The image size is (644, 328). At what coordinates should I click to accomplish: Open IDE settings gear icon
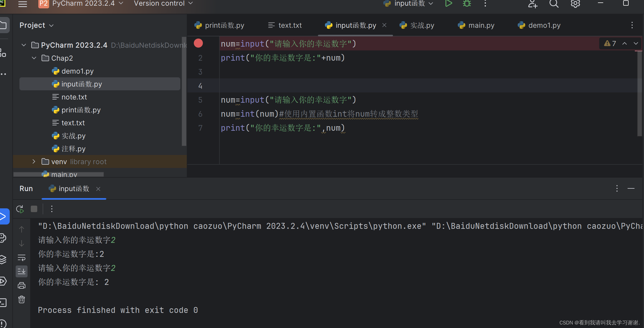tap(575, 4)
